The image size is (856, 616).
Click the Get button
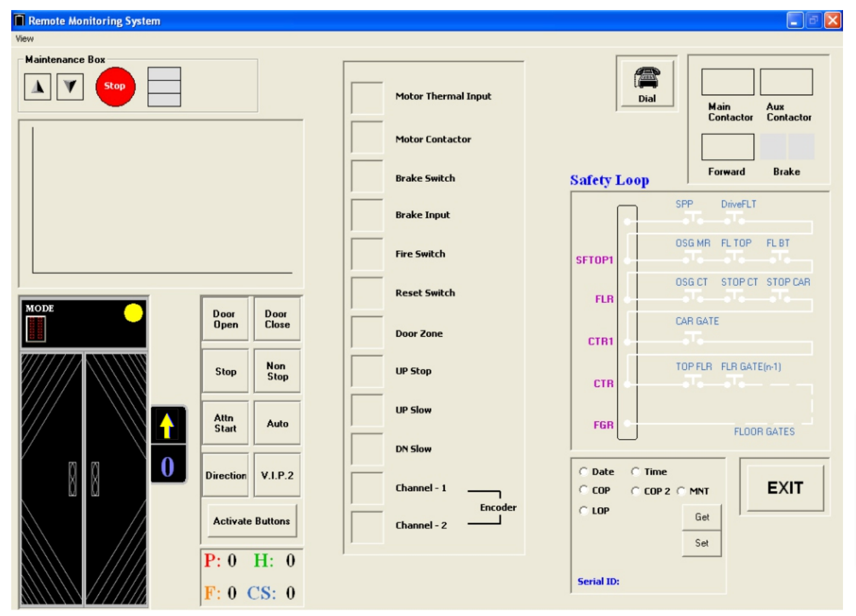click(x=701, y=517)
